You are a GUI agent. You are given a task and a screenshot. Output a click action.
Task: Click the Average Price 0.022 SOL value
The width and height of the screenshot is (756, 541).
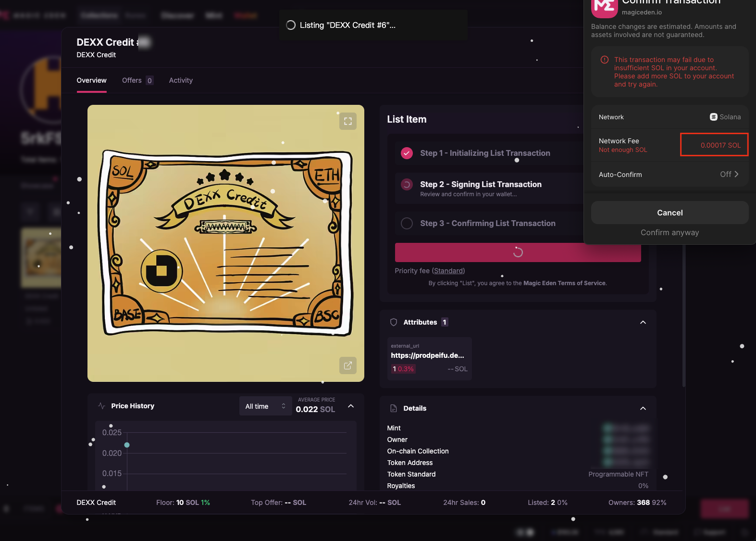click(x=315, y=409)
